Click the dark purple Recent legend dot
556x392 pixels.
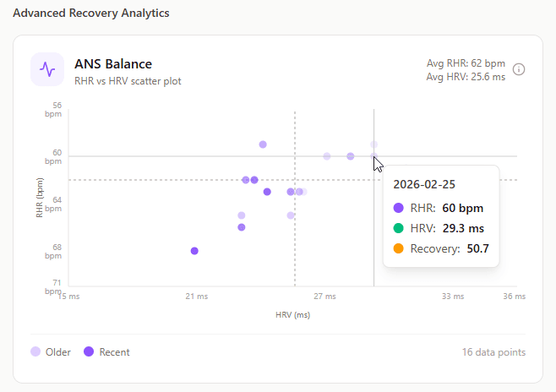coord(88,352)
